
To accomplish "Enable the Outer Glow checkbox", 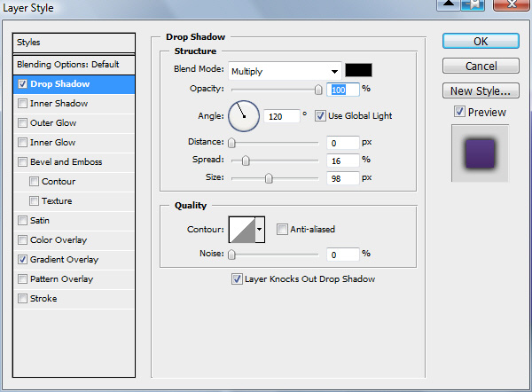I will (22, 122).
